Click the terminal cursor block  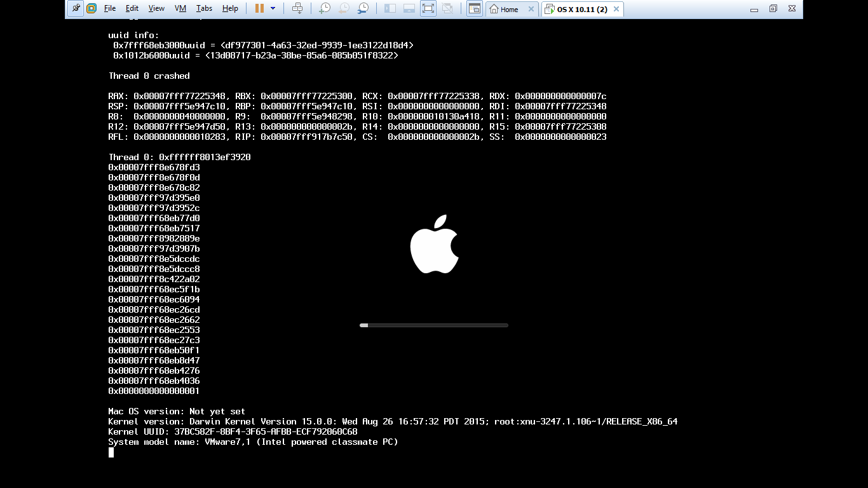tap(111, 452)
